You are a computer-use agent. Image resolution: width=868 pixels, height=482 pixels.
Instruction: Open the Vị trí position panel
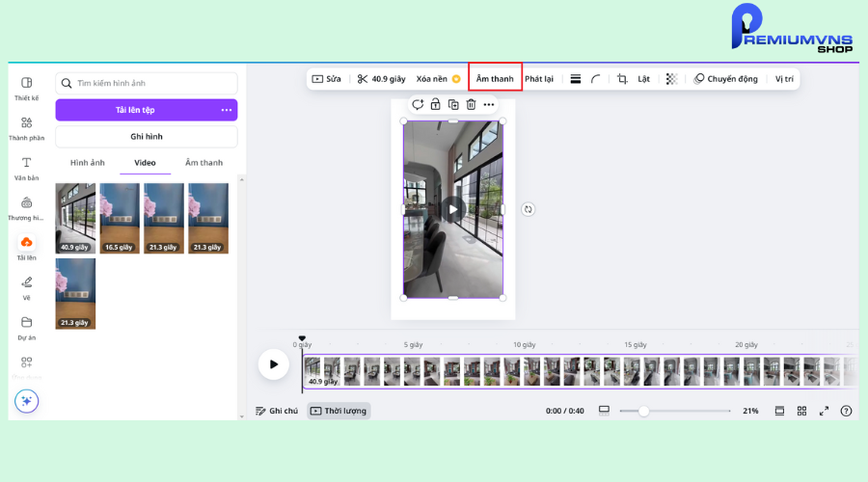(x=784, y=79)
